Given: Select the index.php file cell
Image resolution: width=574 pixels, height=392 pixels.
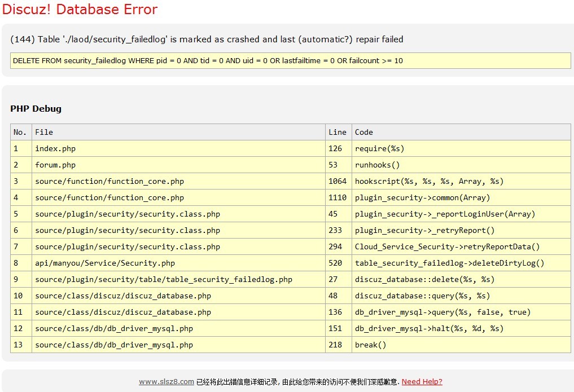Looking at the screenshot, I should 179,148.
